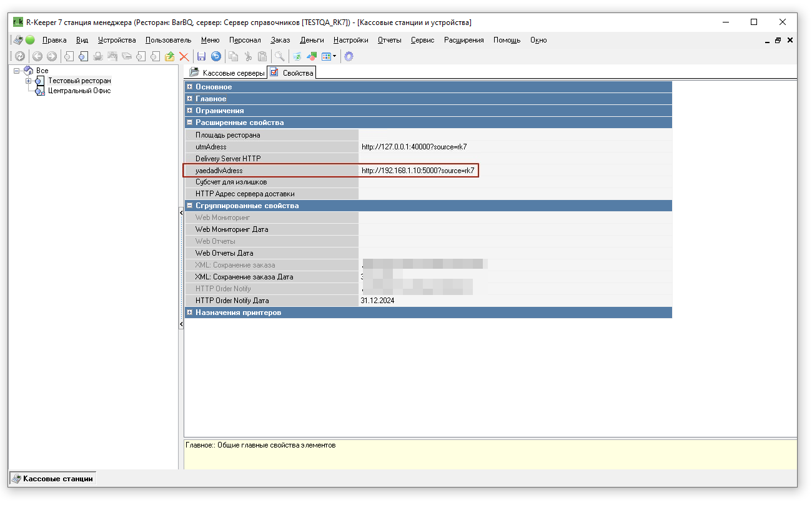This screenshot has height=505, width=812.
Task: Expand the Основное section
Action: click(x=190, y=87)
